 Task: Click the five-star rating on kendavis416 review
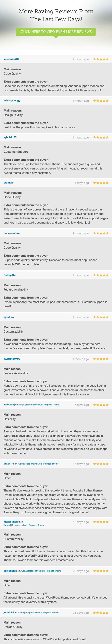point(101,59)
